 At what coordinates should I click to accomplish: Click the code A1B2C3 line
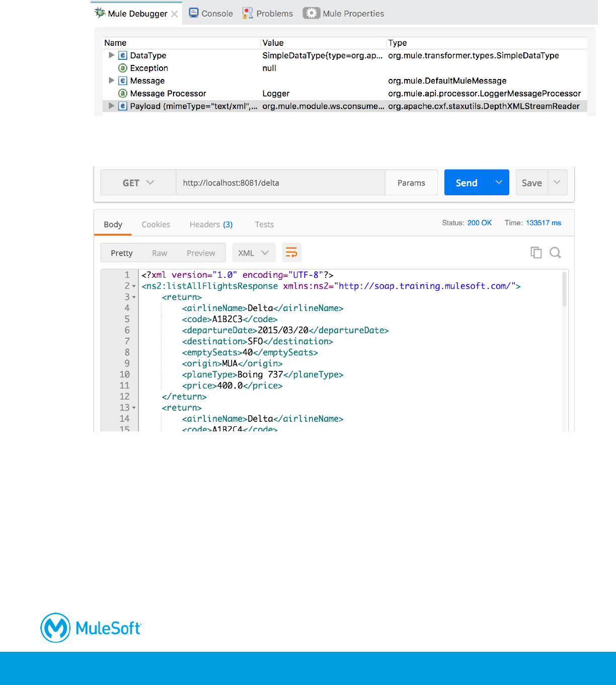tap(229, 319)
